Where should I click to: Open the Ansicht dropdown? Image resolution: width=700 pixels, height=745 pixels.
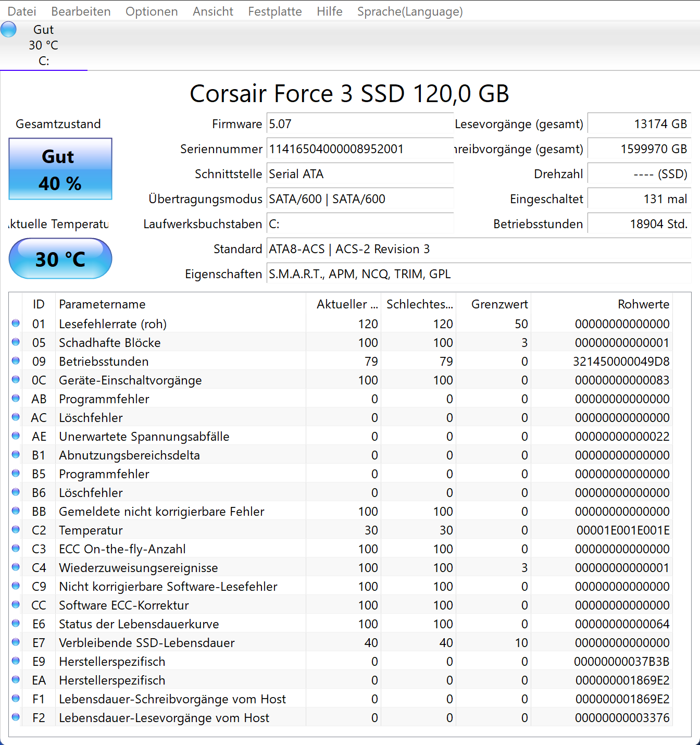pos(213,11)
